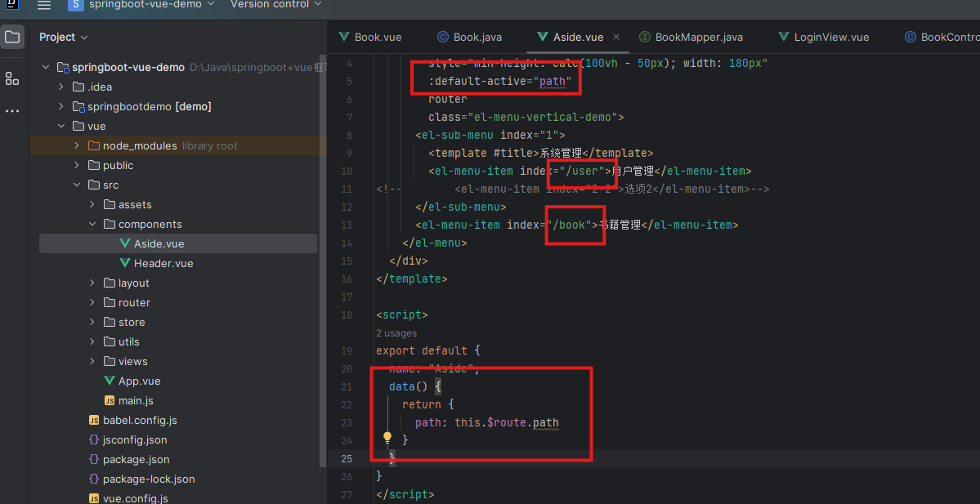Switch to the Book.vue tab
This screenshot has width=980, height=504.
pos(370,37)
